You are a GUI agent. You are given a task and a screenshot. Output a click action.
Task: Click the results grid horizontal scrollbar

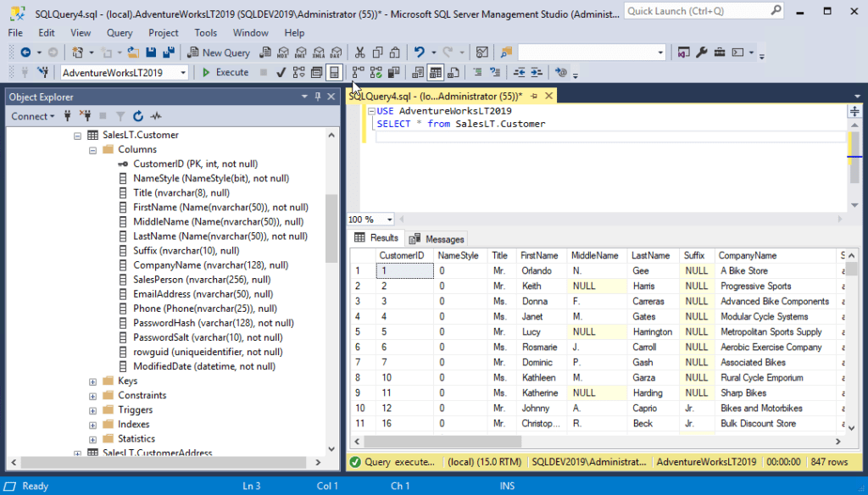(x=442, y=442)
